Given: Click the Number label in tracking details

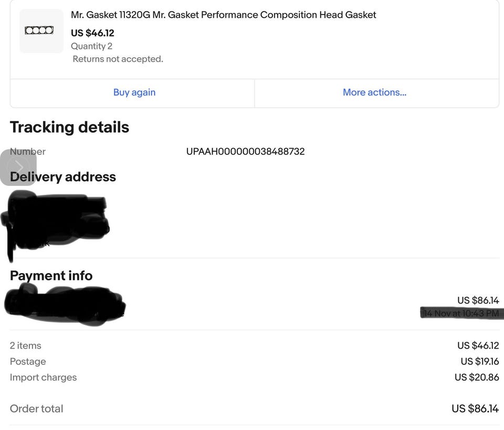Looking at the screenshot, I should coord(28,152).
